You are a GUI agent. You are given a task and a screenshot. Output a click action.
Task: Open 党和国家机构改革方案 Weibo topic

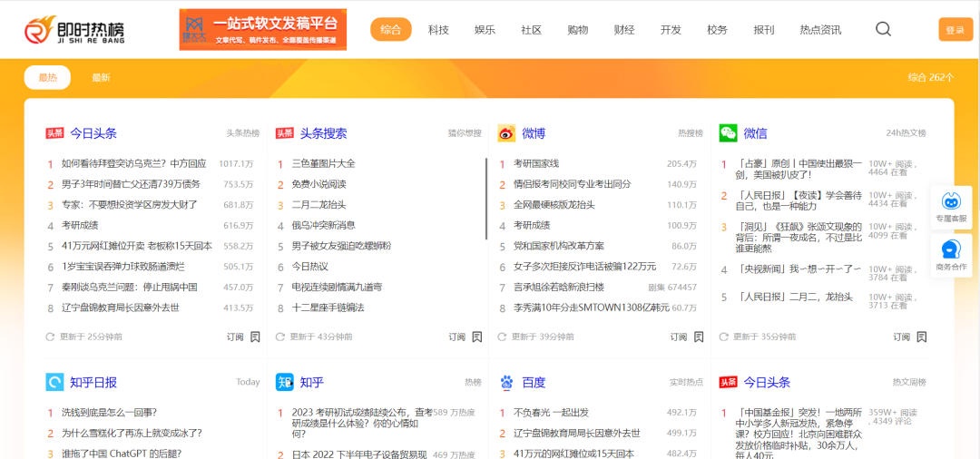[559, 246]
